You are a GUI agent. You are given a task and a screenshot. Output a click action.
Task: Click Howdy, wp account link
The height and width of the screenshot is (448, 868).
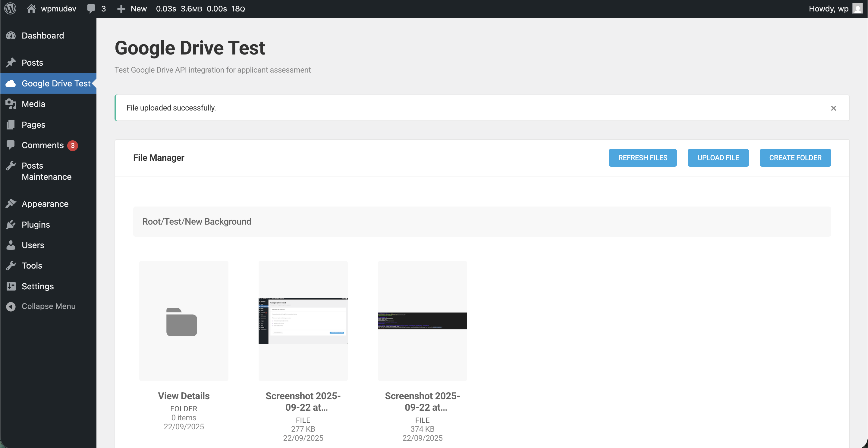(x=829, y=9)
